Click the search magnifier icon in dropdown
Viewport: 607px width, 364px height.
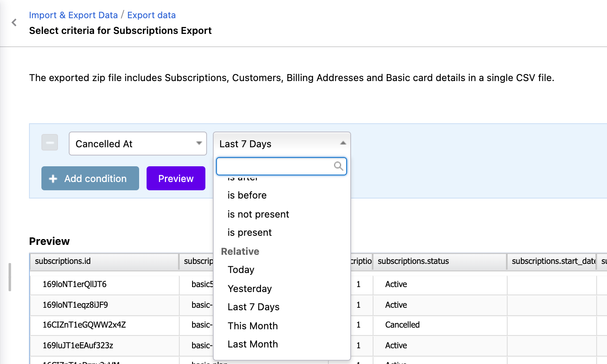click(338, 166)
